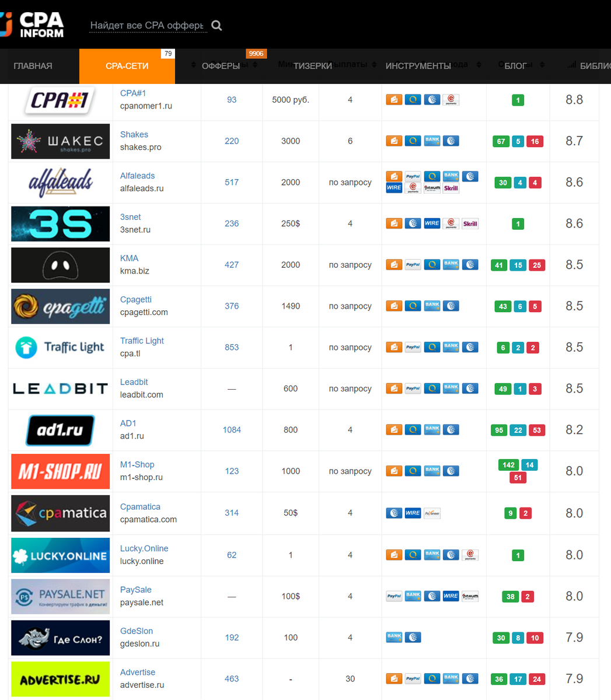Click PayPal icon in KMA row
Image resolution: width=611 pixels, height=700 pixels.
coord(413,265)
